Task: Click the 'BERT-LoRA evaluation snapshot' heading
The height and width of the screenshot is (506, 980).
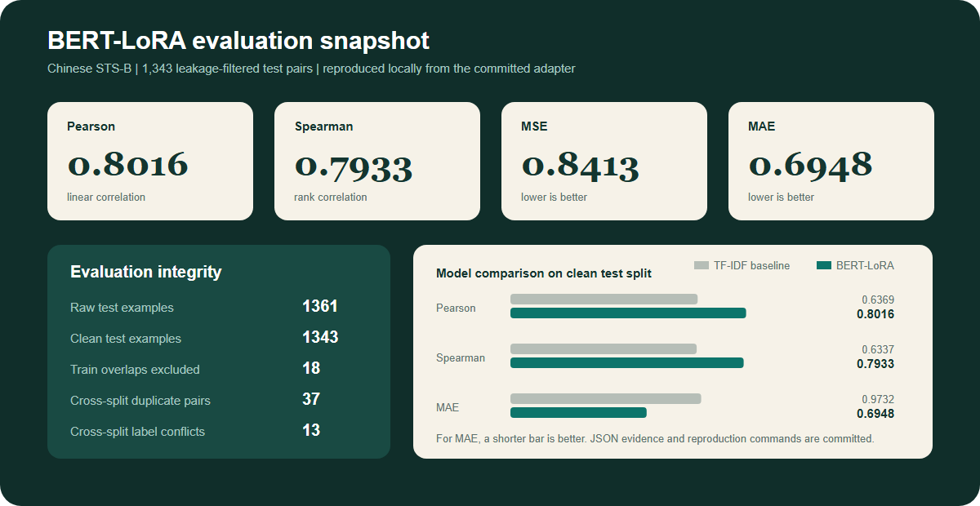Action: (238, 41)
